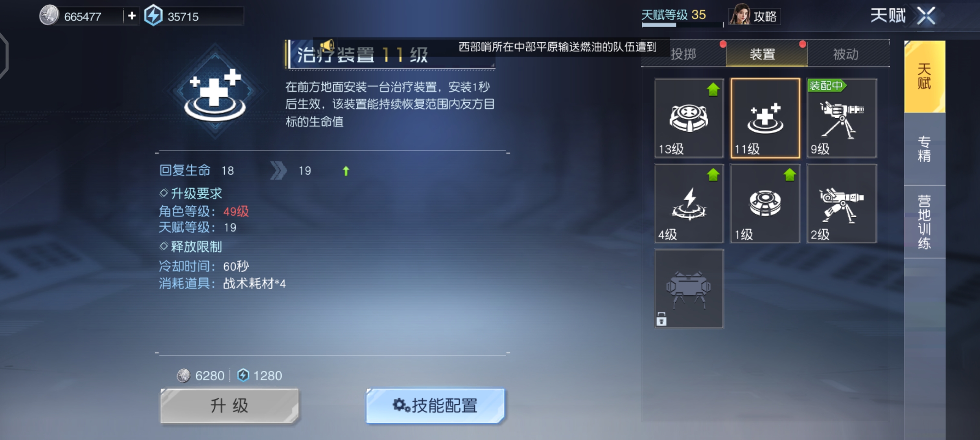Select the 11级 healing device skill
Screen dimensions: 980x440
tap(765, 118)
